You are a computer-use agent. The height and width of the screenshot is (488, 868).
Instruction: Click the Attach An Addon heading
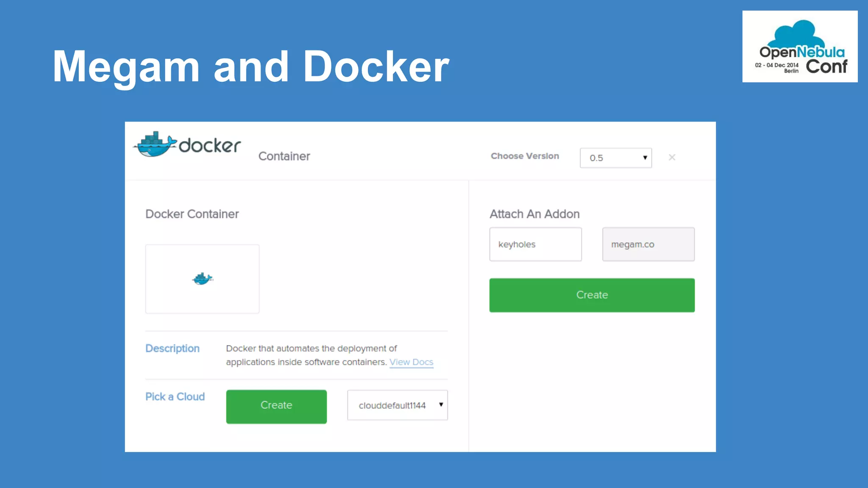[x=534, y=214]
